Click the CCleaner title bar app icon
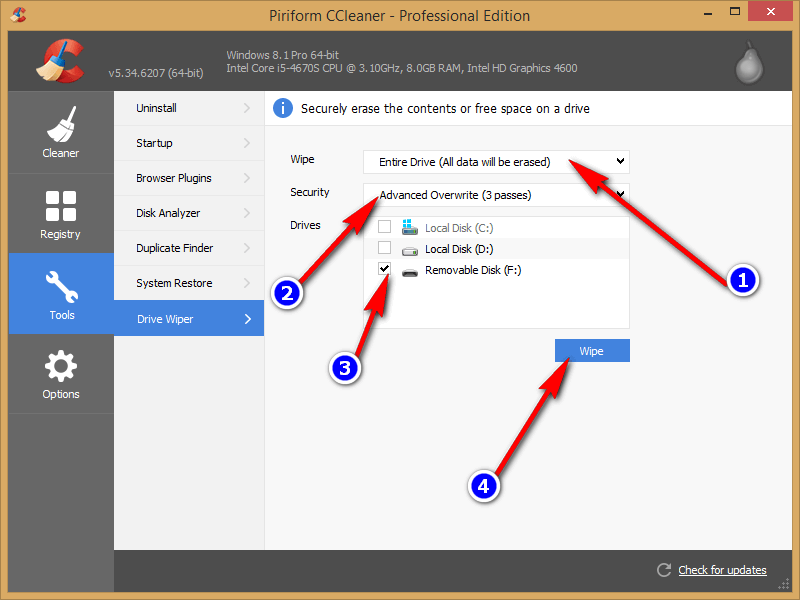 pos(18,15)
